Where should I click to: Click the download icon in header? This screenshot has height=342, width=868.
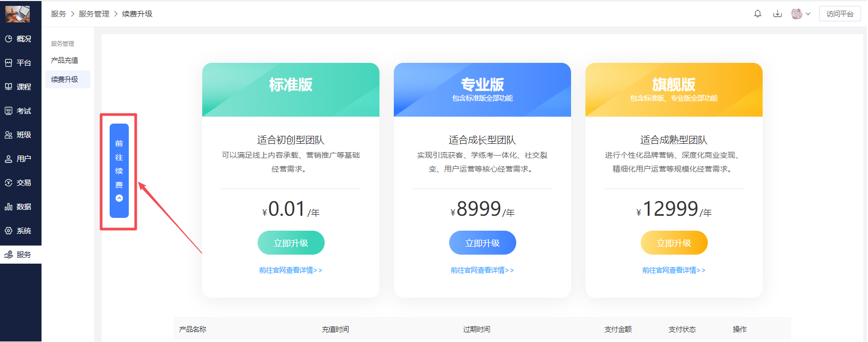(778, 14)
